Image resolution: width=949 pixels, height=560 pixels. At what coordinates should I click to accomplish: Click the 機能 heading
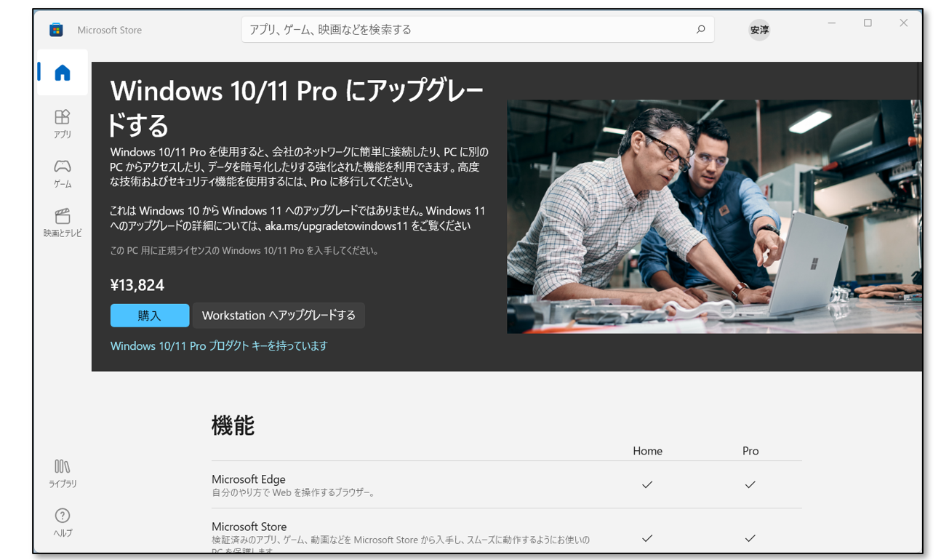coord(233,425)
